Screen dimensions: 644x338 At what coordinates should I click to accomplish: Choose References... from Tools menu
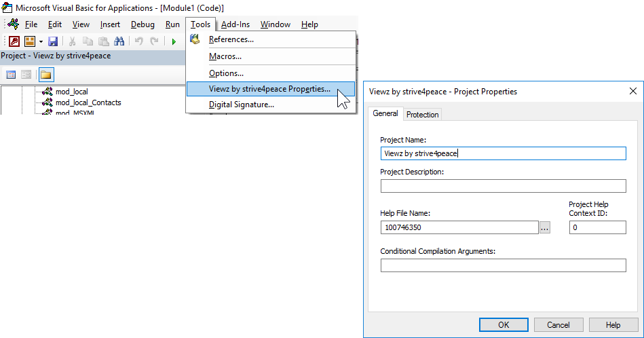271,39
